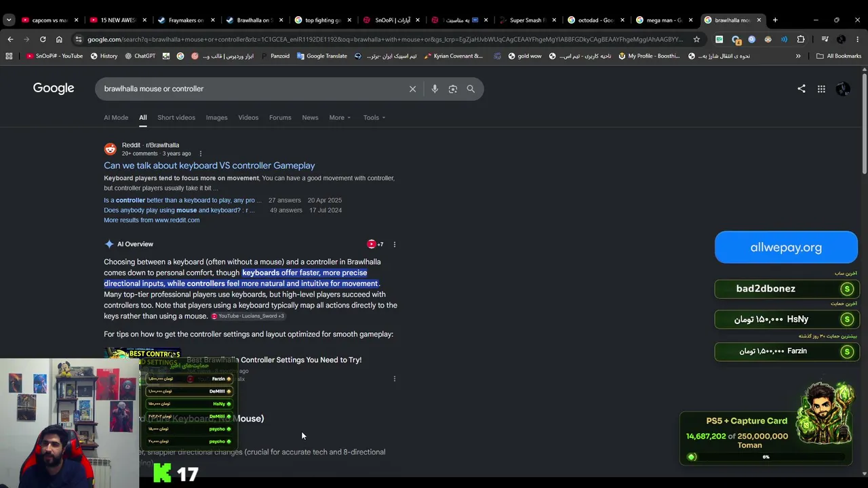Click 'More results from www.reddit.com'
The width and height of the screenshot is (868, 488).
[x=151, y=220]
